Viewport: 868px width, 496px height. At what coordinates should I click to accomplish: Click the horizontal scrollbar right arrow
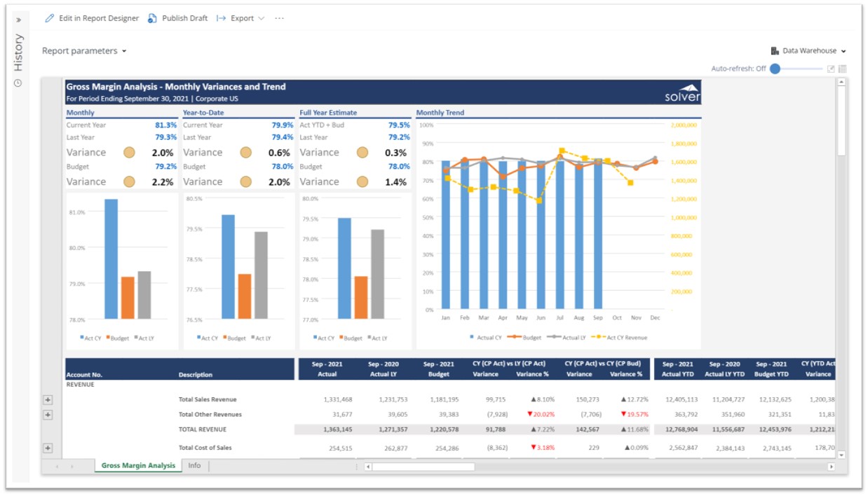point(831,467)
